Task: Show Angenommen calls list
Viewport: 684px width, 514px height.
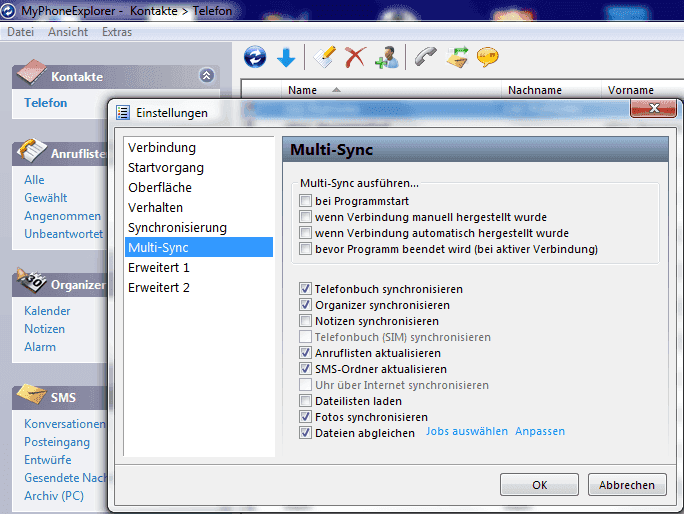Action: (62, 216)
